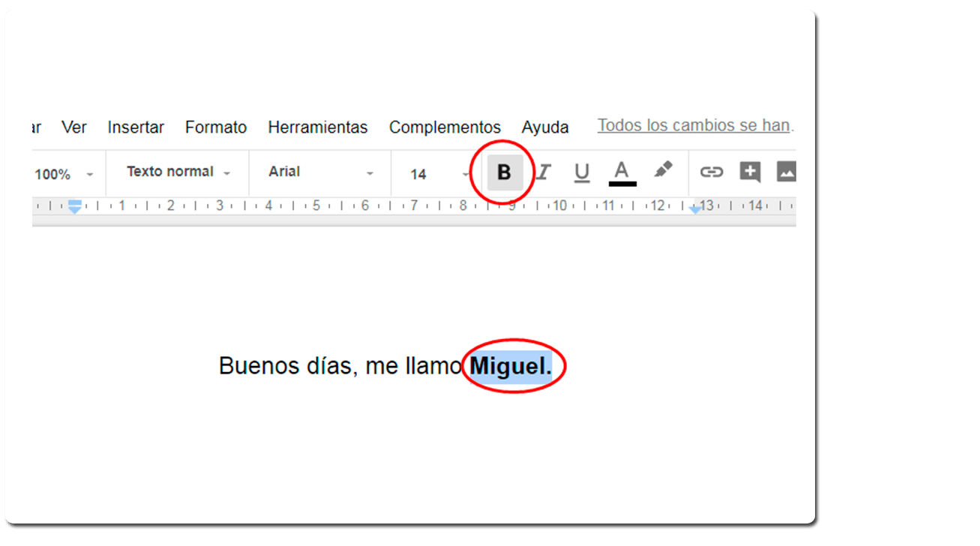Open the Ver menu
This screenshot has width=980, height=546.
[74, 127]
